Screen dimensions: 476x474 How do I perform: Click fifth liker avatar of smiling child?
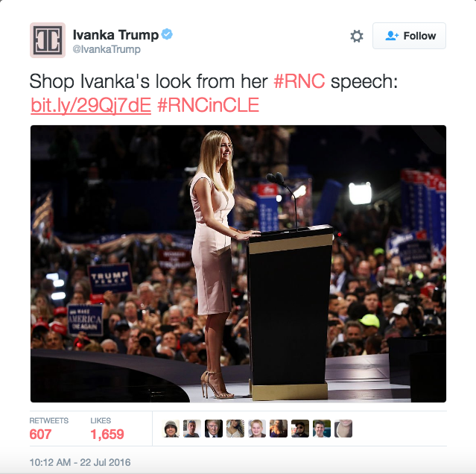coord(257,429)
